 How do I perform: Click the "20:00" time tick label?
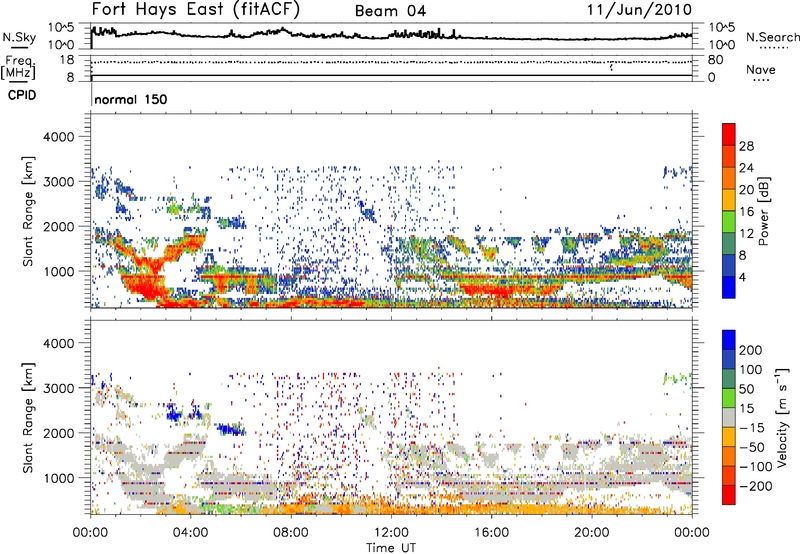pos(591,533)
